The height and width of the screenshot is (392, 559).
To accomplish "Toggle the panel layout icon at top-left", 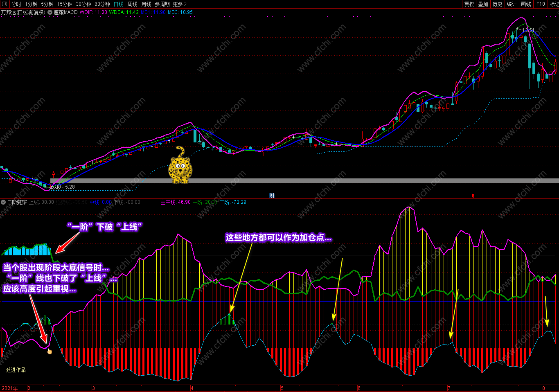I will pos(5,4).
